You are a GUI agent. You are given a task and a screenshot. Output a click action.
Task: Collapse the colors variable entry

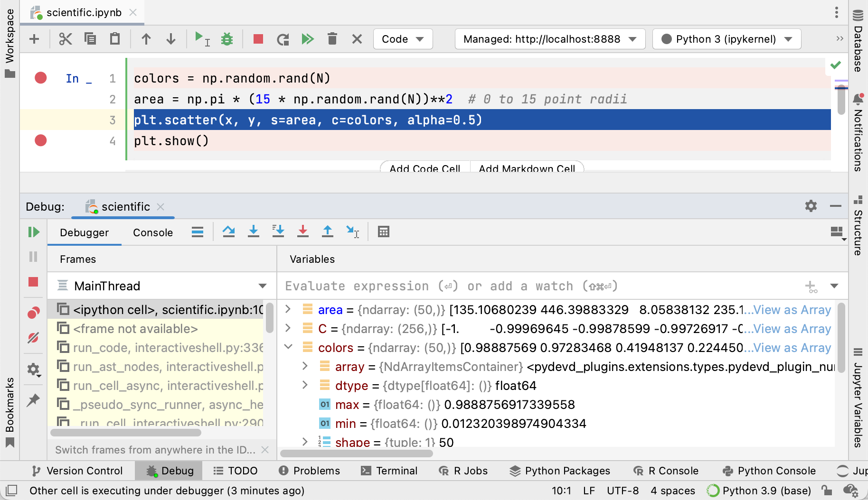(x=289, y=347)
